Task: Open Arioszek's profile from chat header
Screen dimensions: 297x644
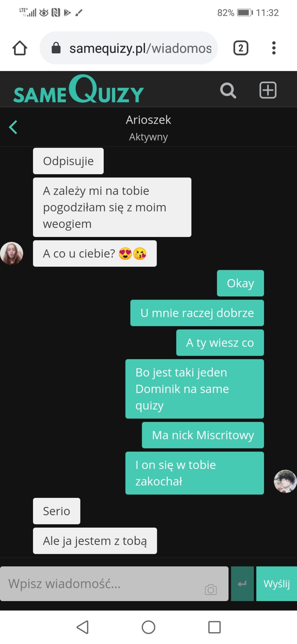Action: 148,120
